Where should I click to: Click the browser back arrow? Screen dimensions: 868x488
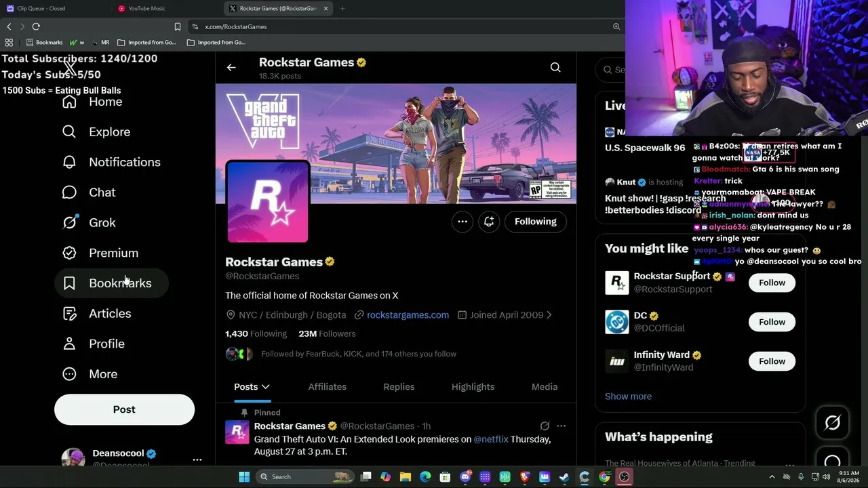[9, 26]
